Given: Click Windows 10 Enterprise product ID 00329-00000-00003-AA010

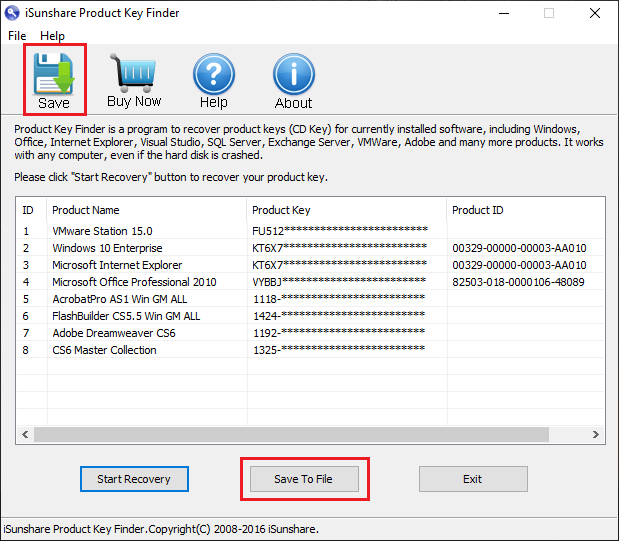Looking at the screenshot, I should click(519, 248).
